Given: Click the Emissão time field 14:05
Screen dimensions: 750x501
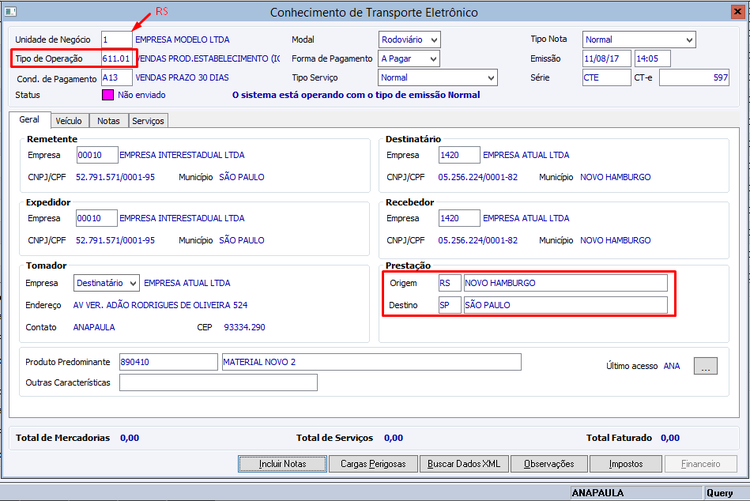Looking at the screenshot, I should [652, 59].
